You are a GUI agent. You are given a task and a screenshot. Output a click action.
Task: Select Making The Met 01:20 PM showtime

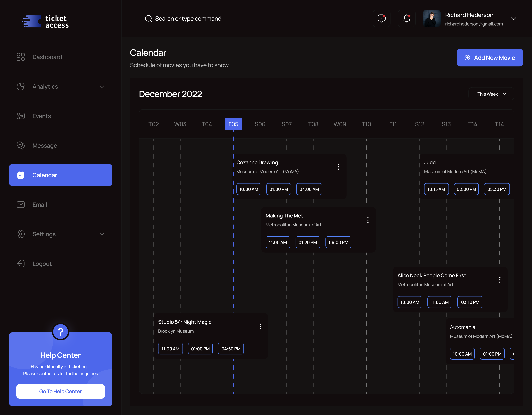point(308,242)
